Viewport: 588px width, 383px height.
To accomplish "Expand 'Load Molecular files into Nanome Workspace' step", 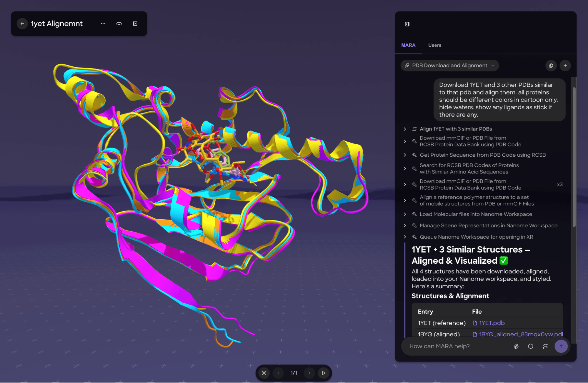I will coord(405,214).
